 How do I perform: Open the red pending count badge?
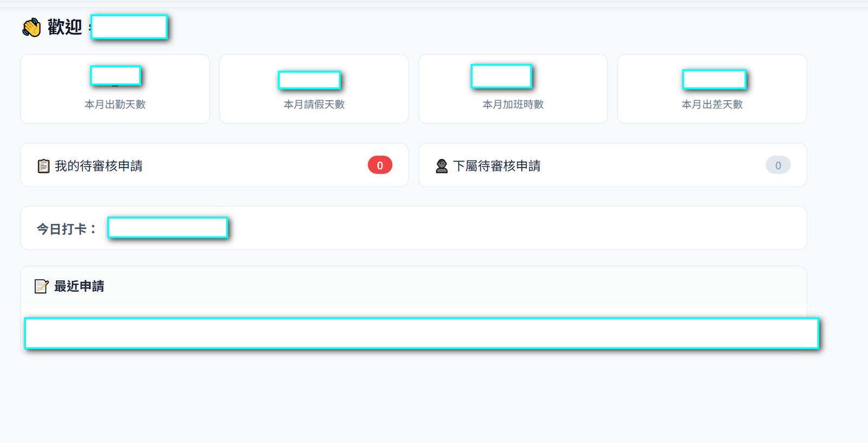pyautogui.click(x=380, y=165)
